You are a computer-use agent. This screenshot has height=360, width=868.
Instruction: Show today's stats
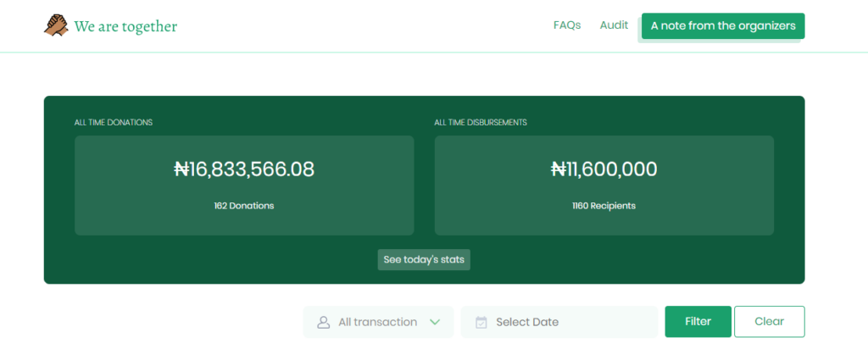click(x=424, y=259)
